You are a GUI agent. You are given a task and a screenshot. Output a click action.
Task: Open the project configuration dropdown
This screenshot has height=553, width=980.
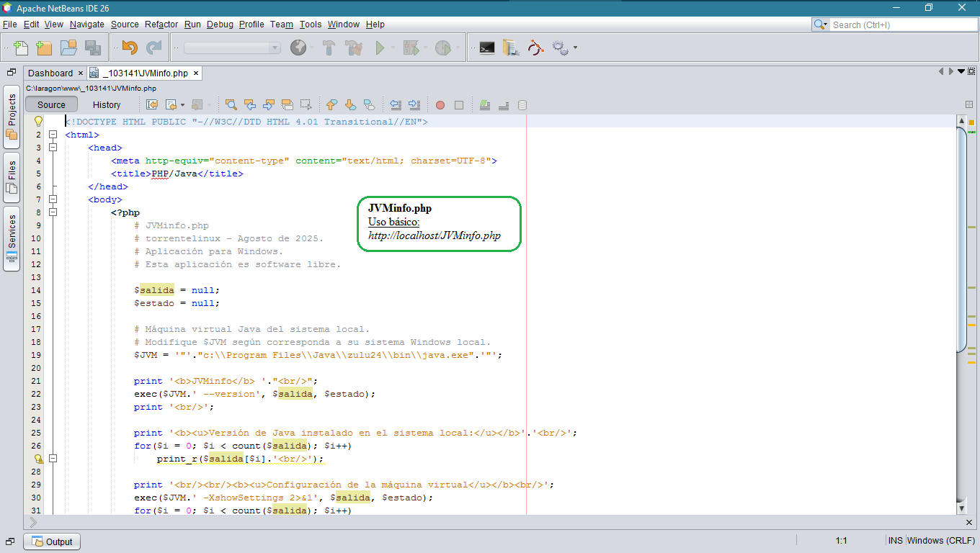[x=231, y=48]
